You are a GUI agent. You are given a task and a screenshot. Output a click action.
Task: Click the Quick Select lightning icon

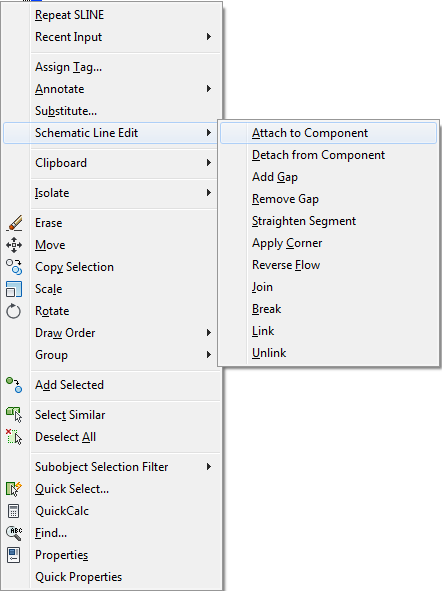pos(14,489)
